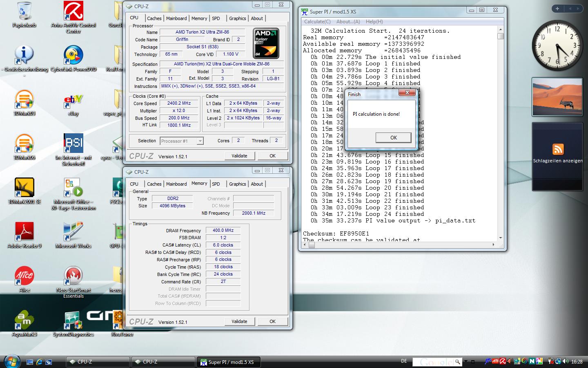
Task: Click Validate in upper CPU-Z window
Action: 239,156
